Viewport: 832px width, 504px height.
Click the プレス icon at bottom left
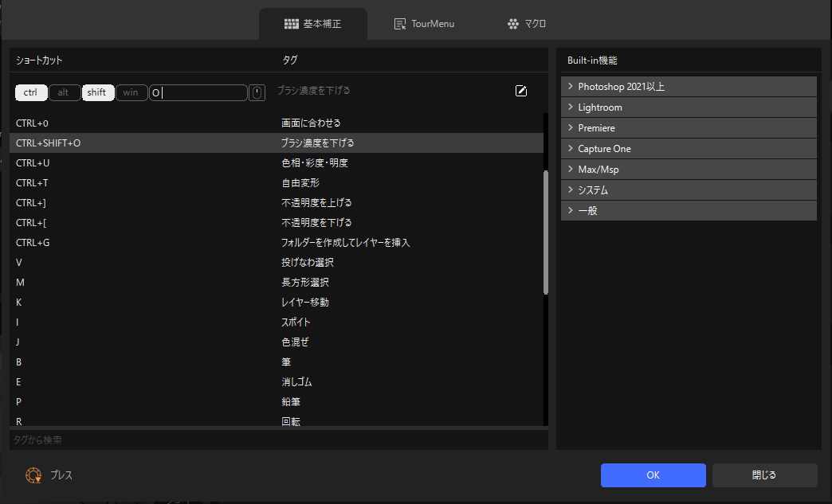coord(33,475)
